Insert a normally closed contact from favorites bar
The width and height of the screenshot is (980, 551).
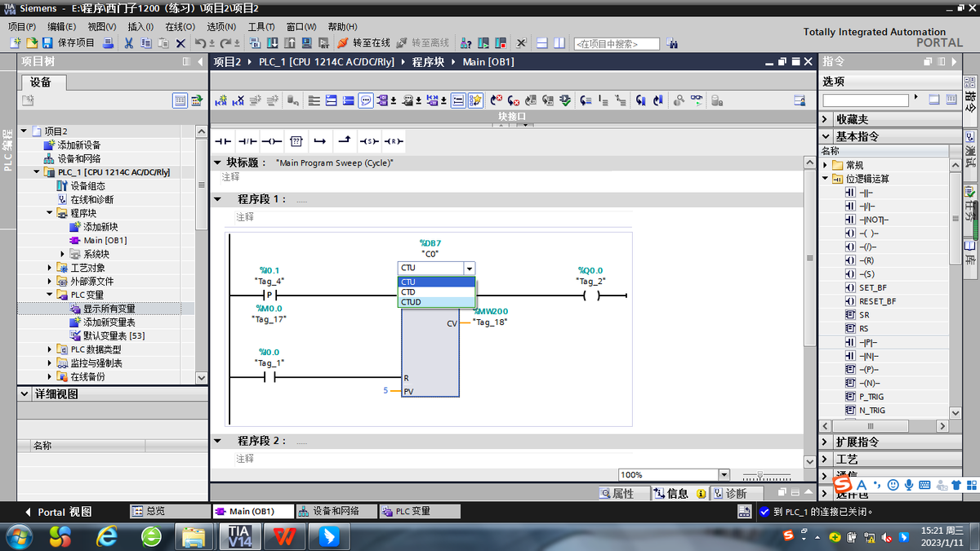coord(247,141)
